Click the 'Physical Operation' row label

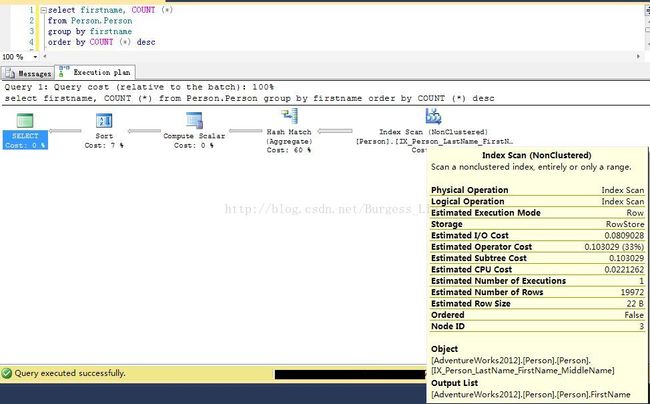pos(469,190)
